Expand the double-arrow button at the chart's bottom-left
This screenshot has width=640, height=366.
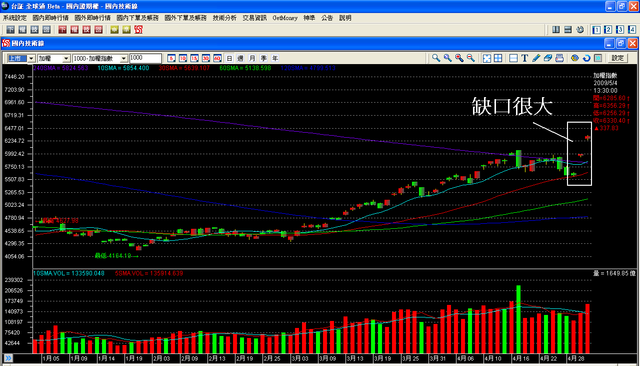[8, 358]
